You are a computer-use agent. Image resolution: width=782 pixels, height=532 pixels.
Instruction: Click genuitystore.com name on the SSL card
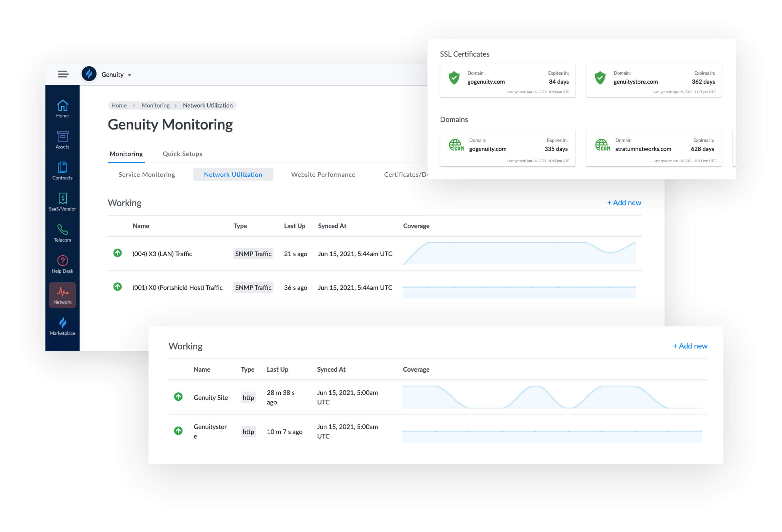tap(636, 82)
